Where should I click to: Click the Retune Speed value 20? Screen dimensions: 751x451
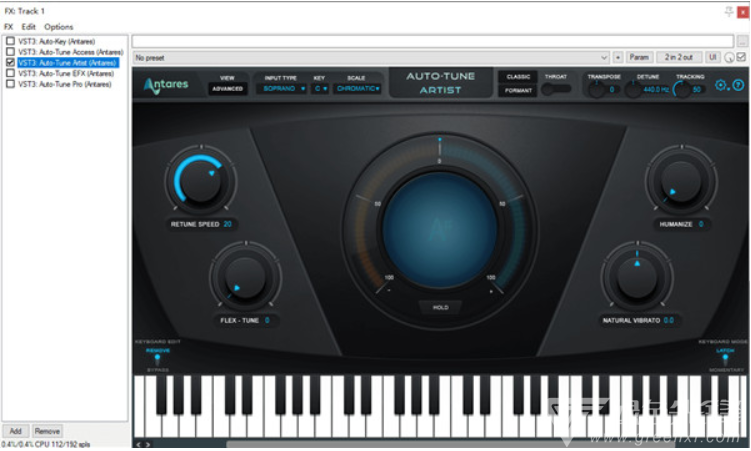(227, 224)
